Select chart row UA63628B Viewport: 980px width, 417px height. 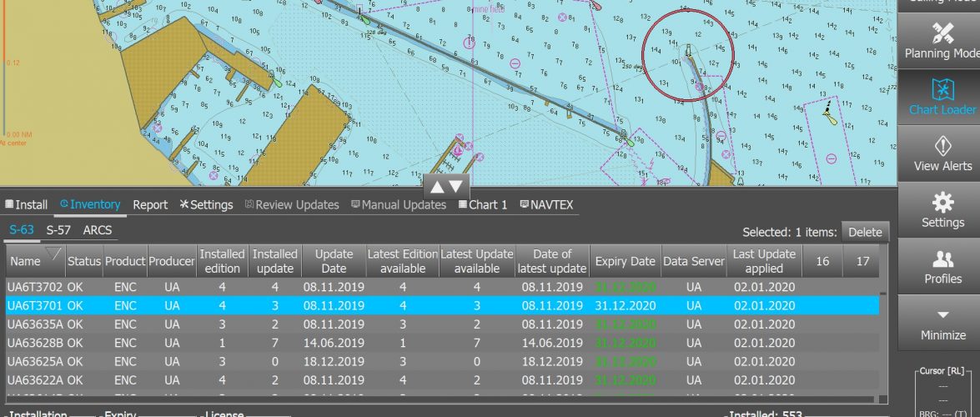click(443, 343)
